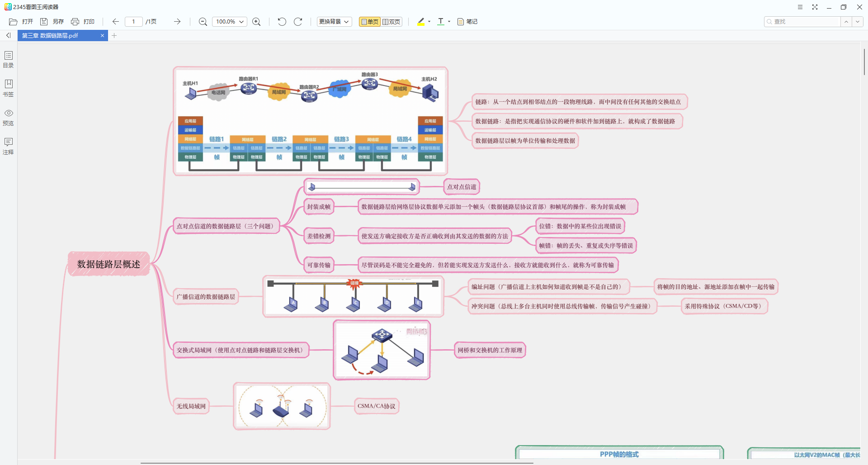Open the highlighter color dropdown arrow
868x465 pixels.
point(429,22)
